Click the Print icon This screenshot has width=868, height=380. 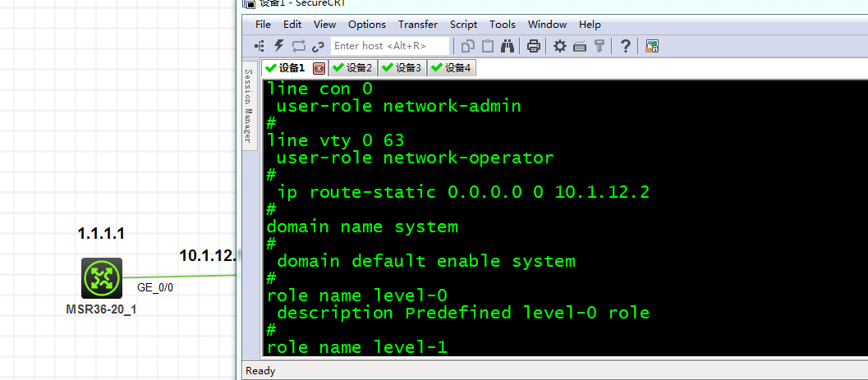pos(534,46)
